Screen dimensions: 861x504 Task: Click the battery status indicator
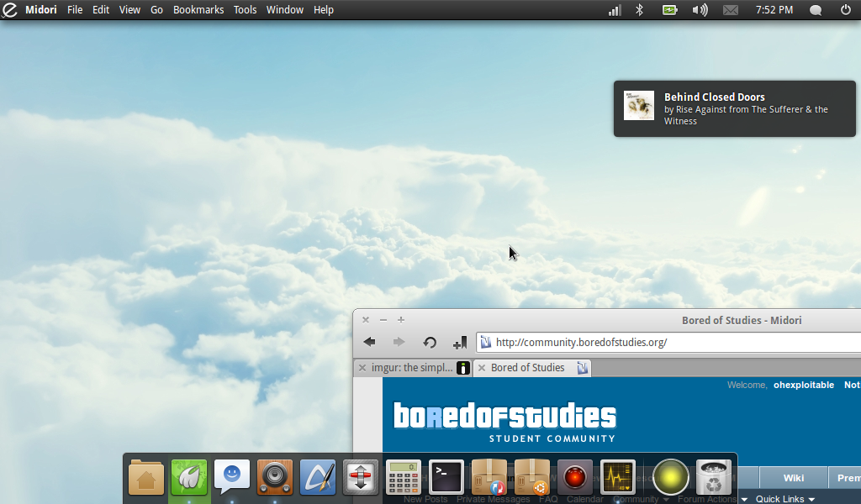click(670, 10)
